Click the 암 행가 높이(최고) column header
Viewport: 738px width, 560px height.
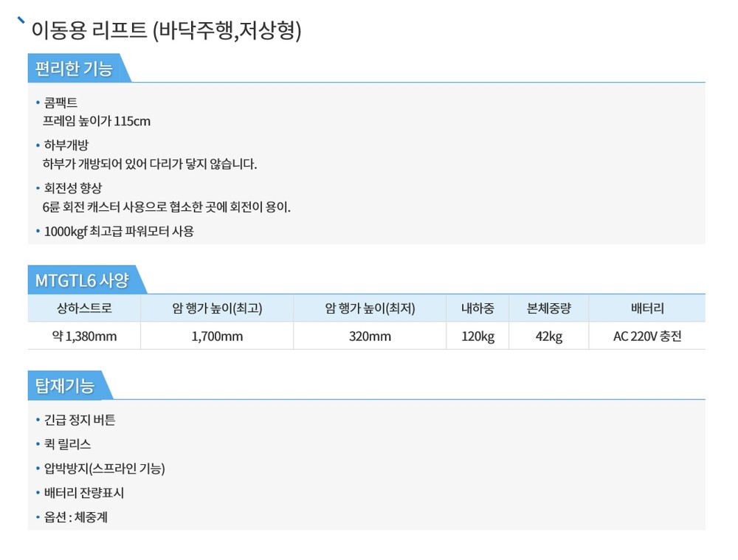tap(217, 308)
